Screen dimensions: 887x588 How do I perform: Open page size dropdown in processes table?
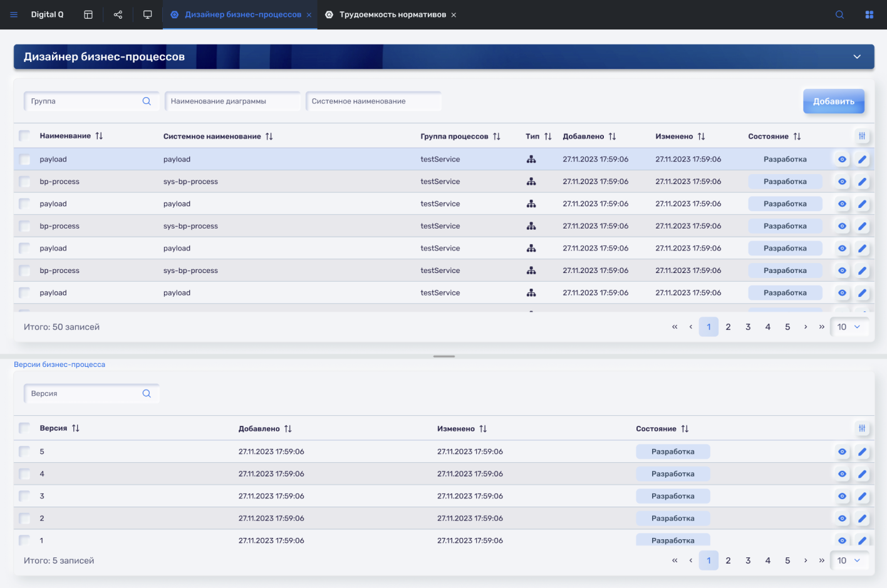[849, 327]
